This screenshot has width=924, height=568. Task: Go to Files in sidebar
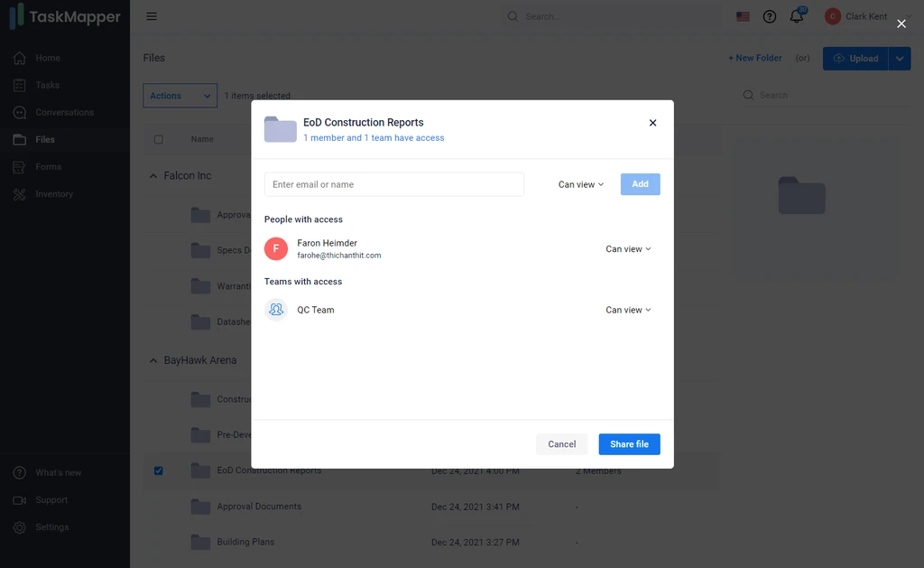pos(45,139)
